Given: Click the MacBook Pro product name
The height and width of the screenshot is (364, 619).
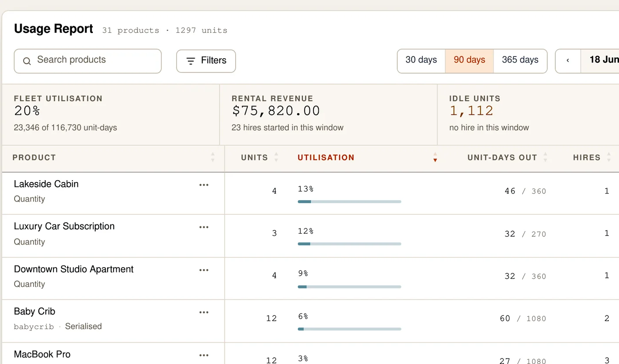Looking at the screenshot, I should [x=42, y=354].
